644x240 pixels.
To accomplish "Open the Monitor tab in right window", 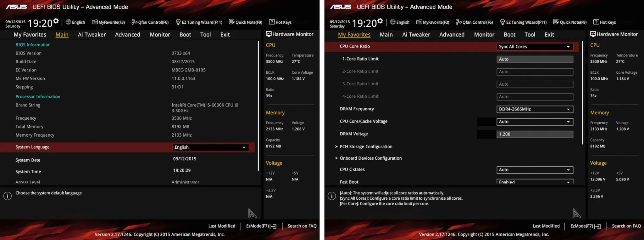I will [484, 35].
